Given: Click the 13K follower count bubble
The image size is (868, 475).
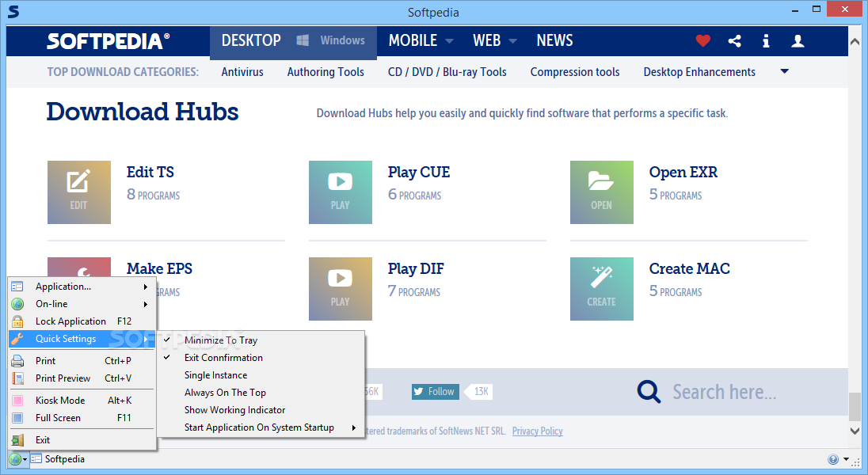Looking at the screenshot, I should click(480, 391).
